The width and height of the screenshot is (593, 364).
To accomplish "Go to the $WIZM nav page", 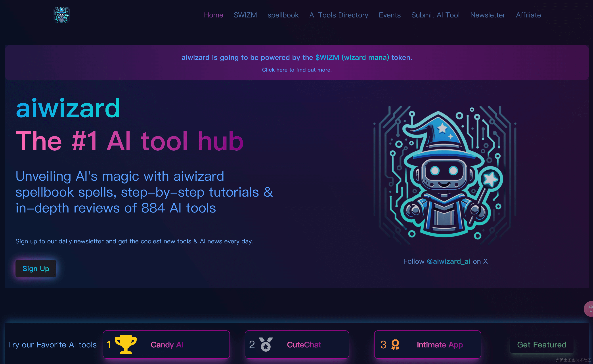I will point(245,15).
